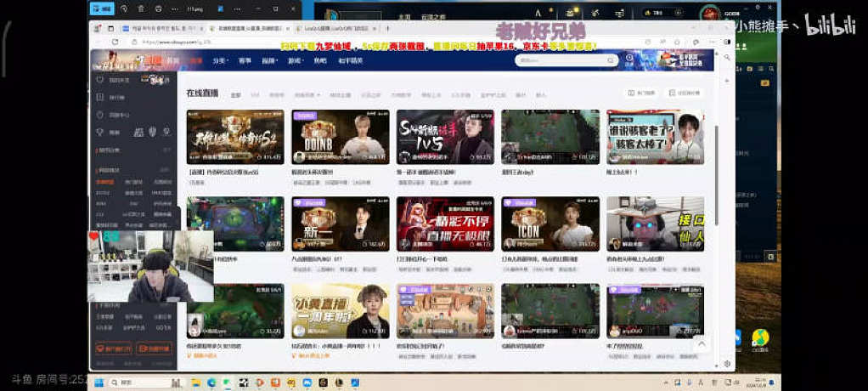
Task: Click the settings gear at the page's bottom right
Action: point(726,365)
